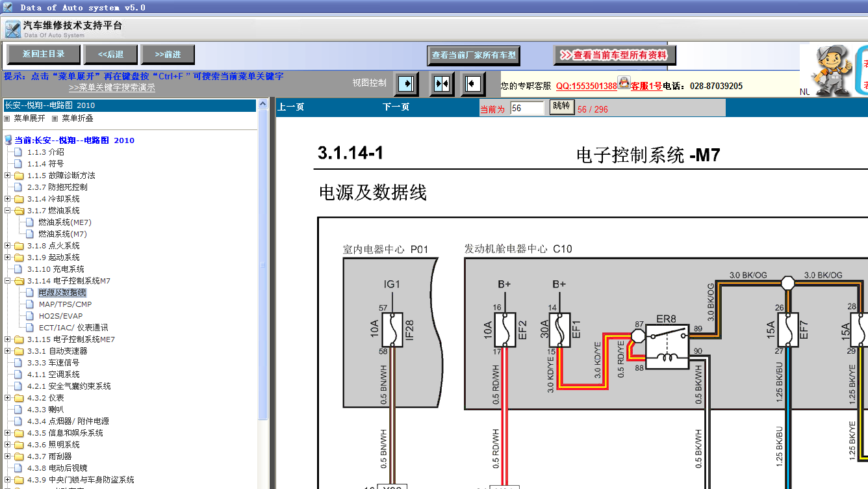The image size is (868, 489).
Task: Open the >>菜单关键字搜索演示 link
Action: coord(112,88)
